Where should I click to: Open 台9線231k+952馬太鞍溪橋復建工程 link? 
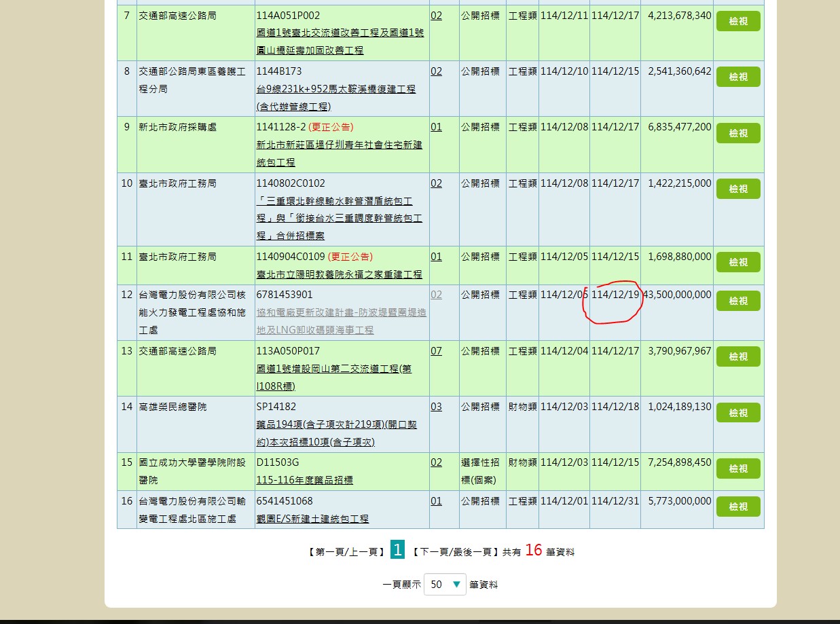(x=335, y=89)
